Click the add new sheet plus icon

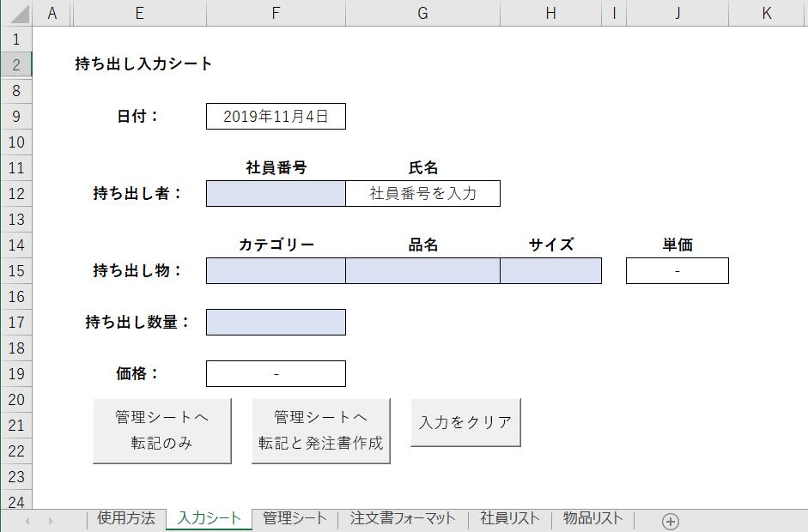click(x=670, y=521)
